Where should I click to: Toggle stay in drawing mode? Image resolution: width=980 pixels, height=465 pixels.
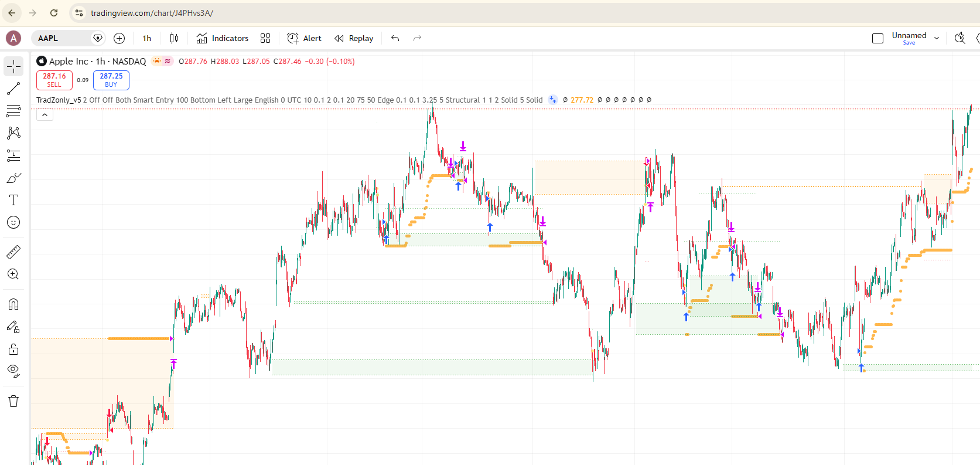click(x=13, y=327)
